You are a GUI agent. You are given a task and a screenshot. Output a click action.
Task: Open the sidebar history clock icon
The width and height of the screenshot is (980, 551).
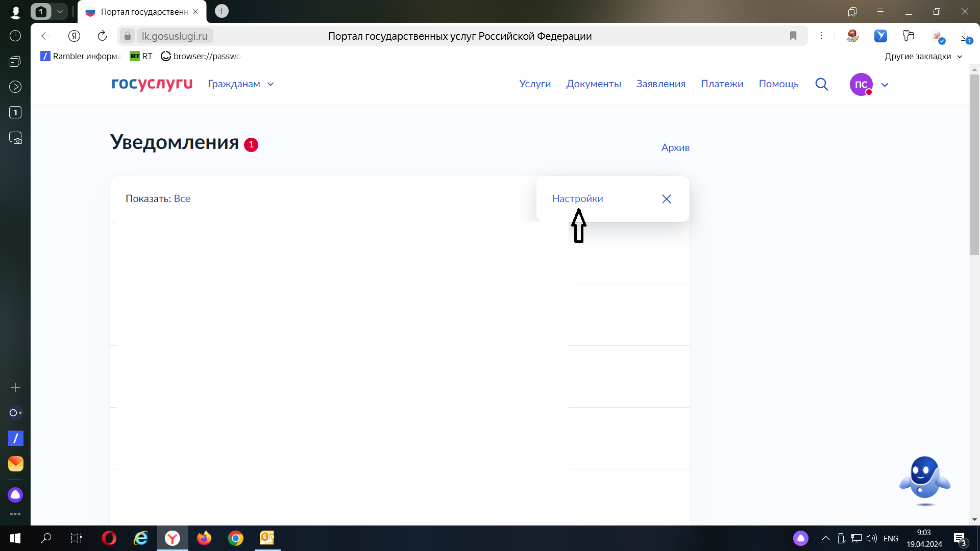pyautogui.click(x=15, y=36)
